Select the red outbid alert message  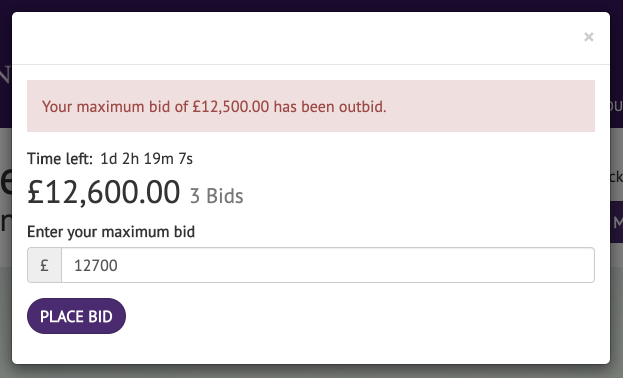pos(311,106)
